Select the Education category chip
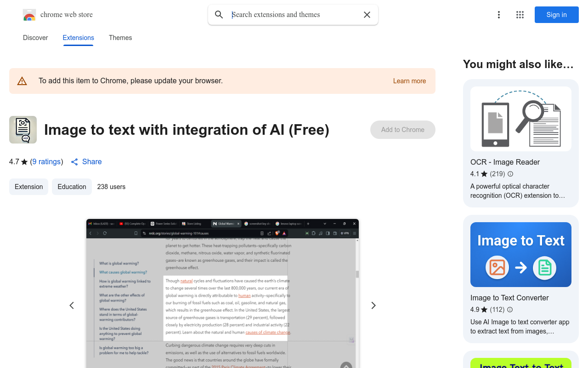The width and height of the screenshot is (588, 368). point(72,187)
